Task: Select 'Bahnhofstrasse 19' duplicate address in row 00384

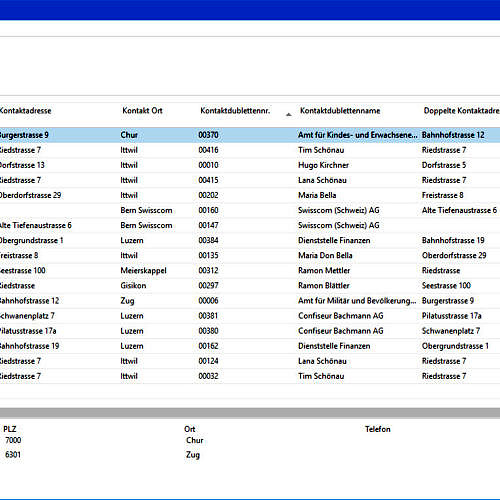Action: click(453, 240)
